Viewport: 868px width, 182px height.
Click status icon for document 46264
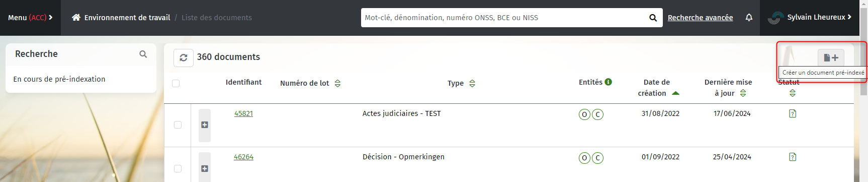pos(793,157)
